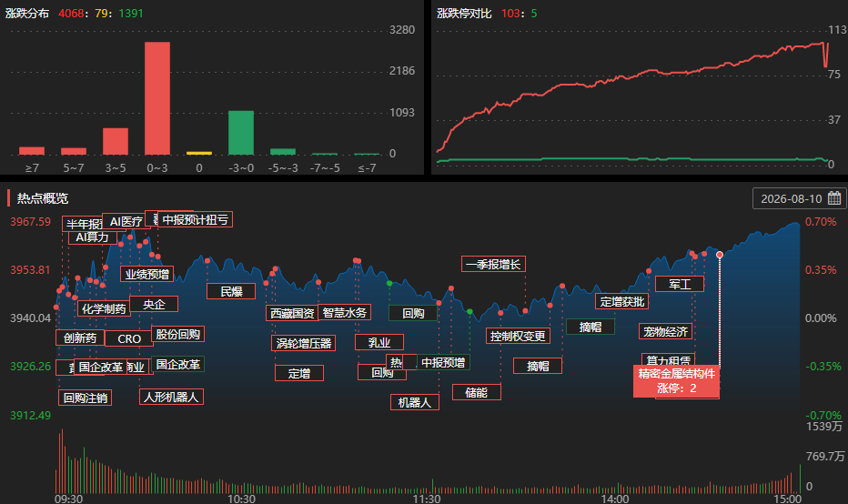Click the 一季报增长 label
848x504 pixels.
[x=493, y=264]
